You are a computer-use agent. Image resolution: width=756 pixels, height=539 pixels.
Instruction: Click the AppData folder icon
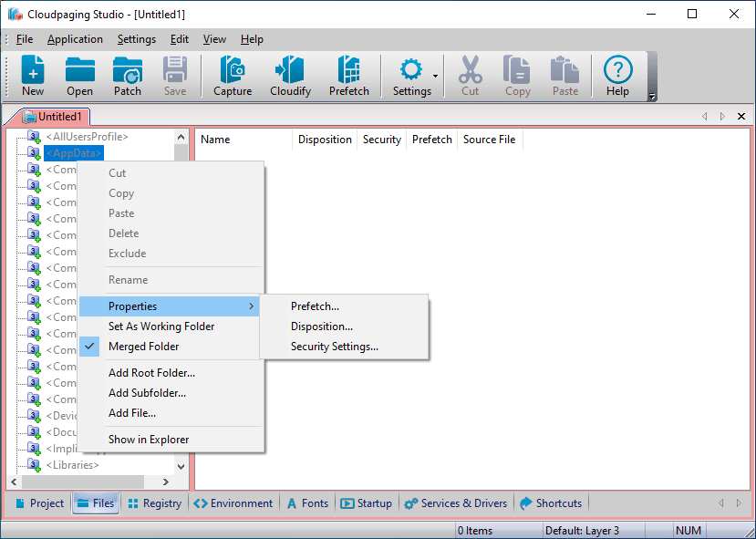34,153
